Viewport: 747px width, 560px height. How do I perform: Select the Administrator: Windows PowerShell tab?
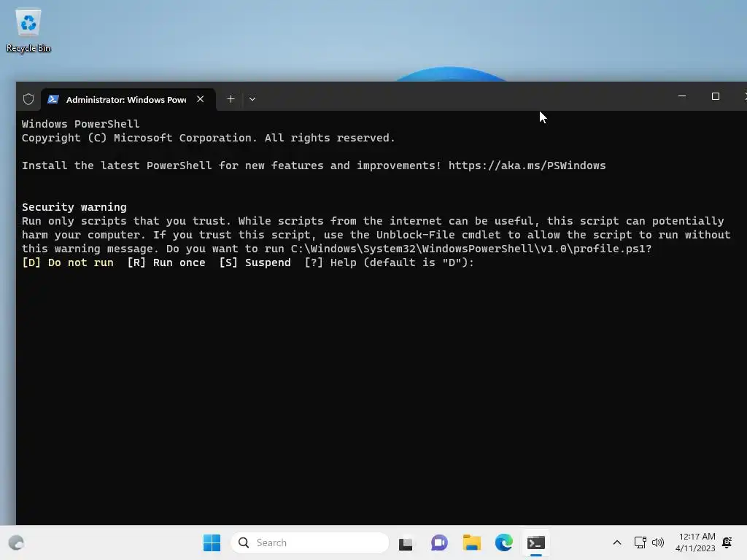point(128,99)
